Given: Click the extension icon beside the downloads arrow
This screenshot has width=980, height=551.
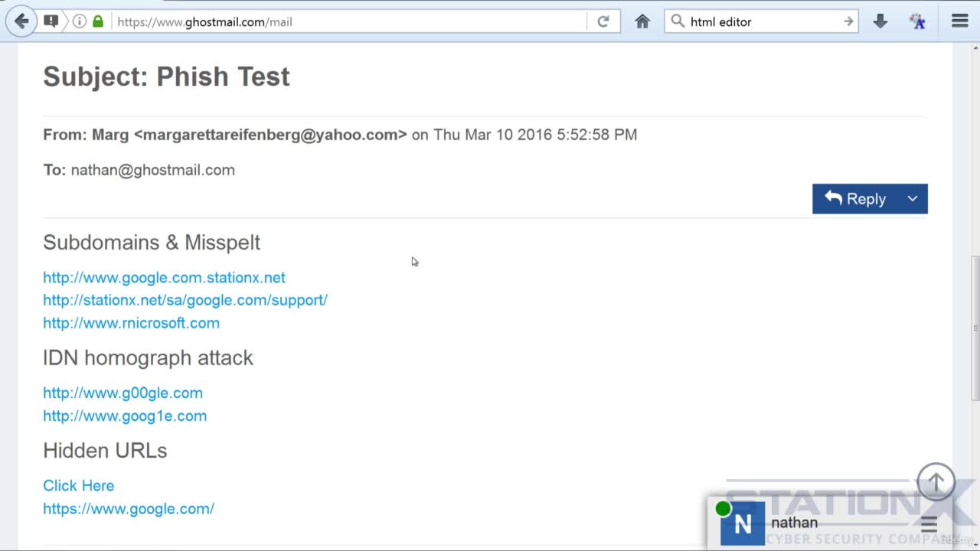Looking at the screenshot, I should 917,21.
